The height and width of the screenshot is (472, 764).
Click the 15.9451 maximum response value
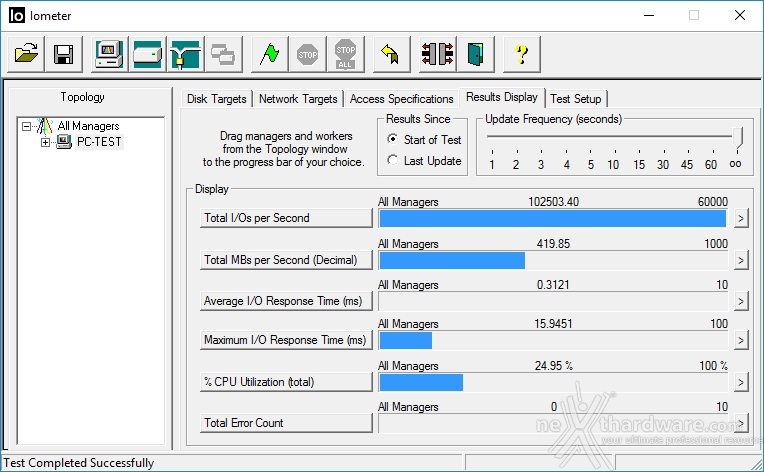click(x=553, y=324)
